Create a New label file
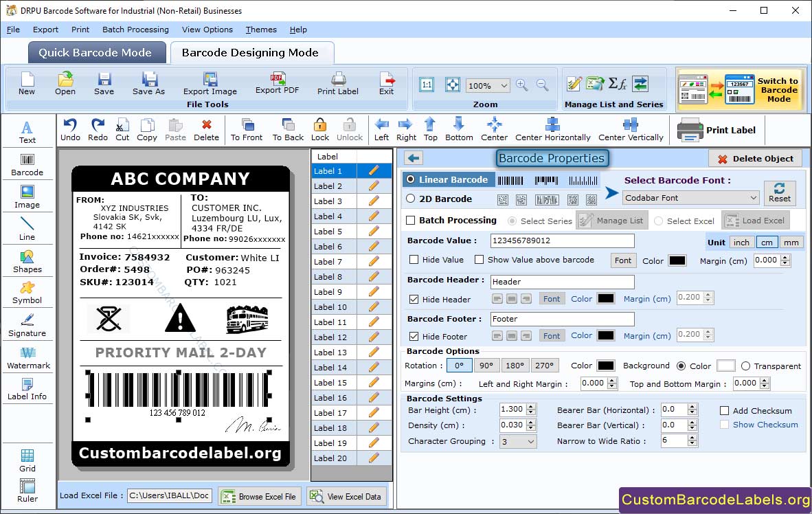 [26, 84]
